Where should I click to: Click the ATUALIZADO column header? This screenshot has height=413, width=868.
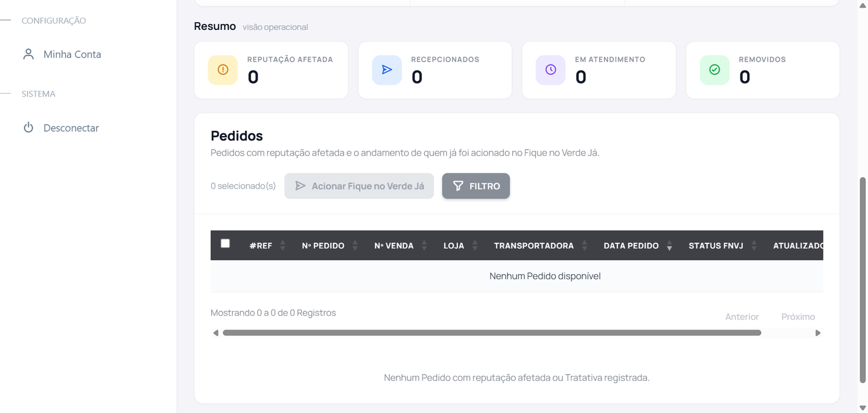click(798, 246)
